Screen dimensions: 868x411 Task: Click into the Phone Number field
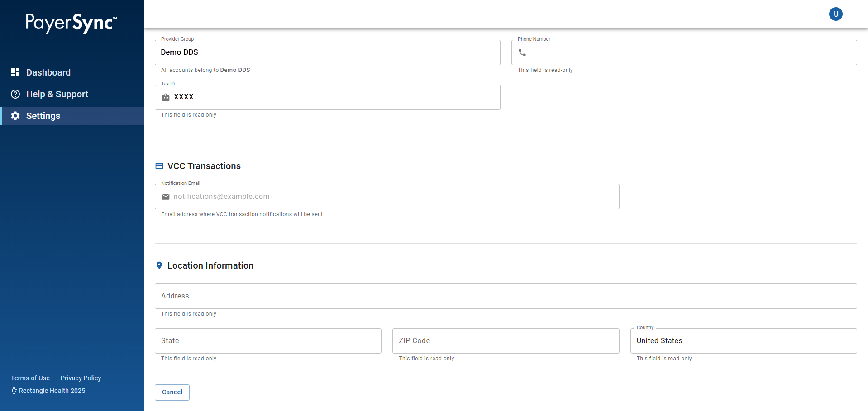click(684, 52)
